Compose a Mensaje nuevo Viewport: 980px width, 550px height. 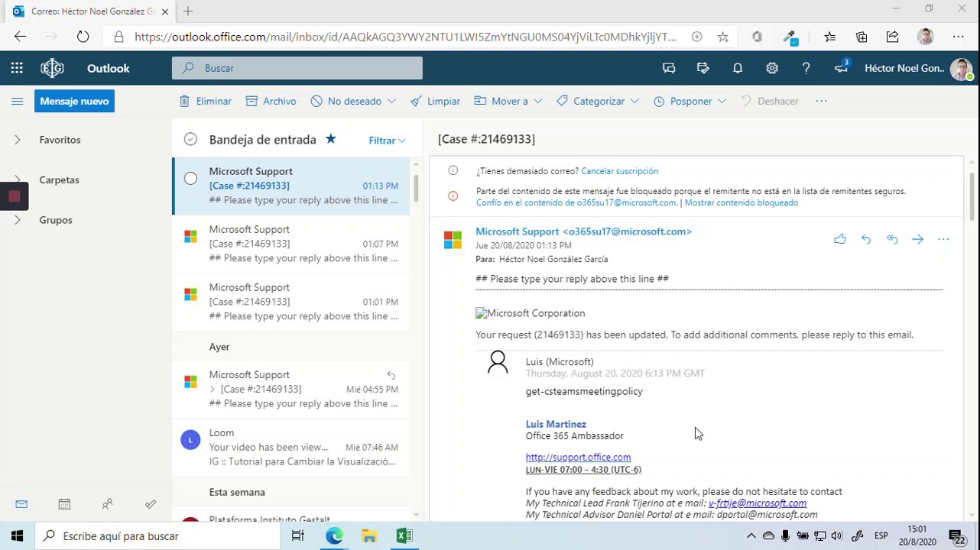click(x=74, y=101)
